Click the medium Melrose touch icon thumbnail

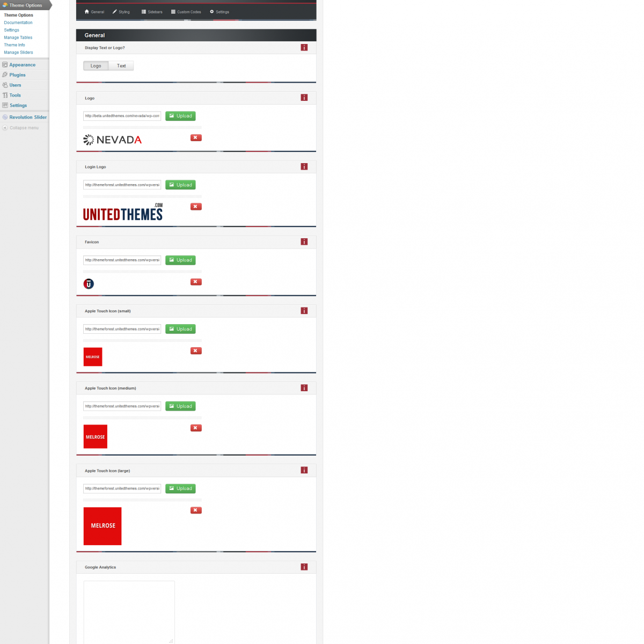(x=96, y=436)
